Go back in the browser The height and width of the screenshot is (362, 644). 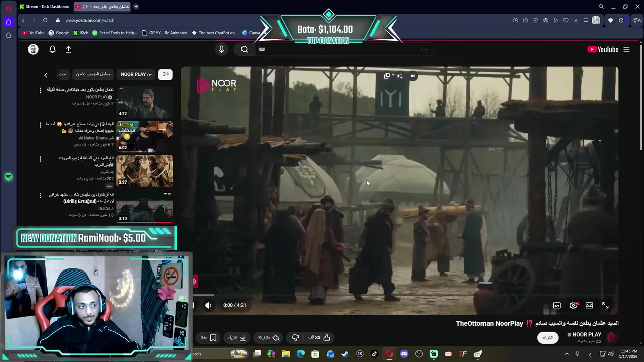coord(23,20)
